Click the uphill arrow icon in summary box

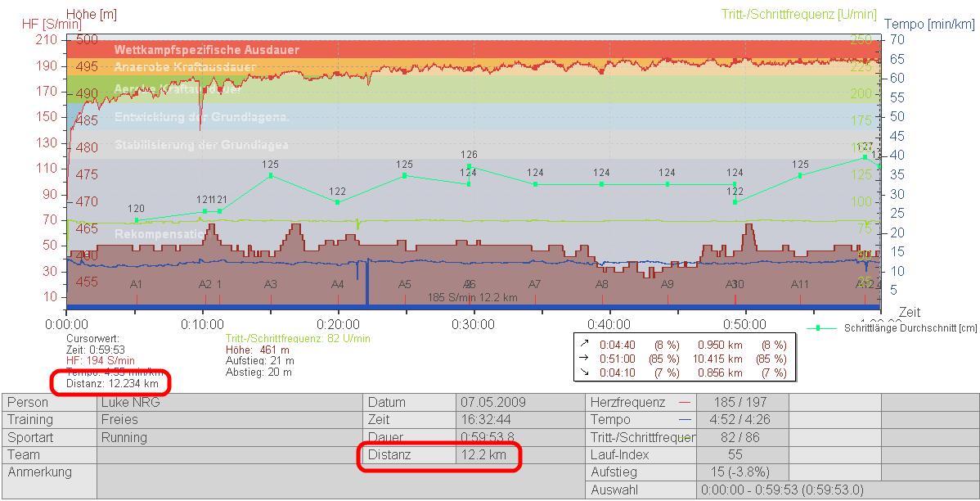coord(582,345)
